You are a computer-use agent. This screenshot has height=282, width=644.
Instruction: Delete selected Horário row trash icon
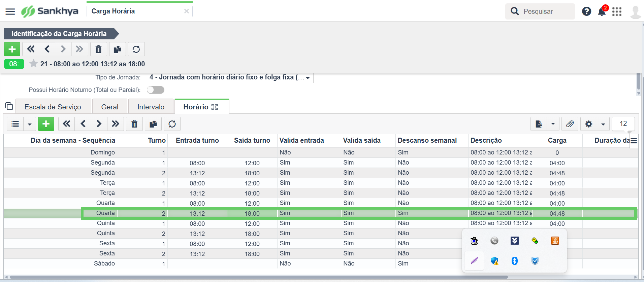134,124
